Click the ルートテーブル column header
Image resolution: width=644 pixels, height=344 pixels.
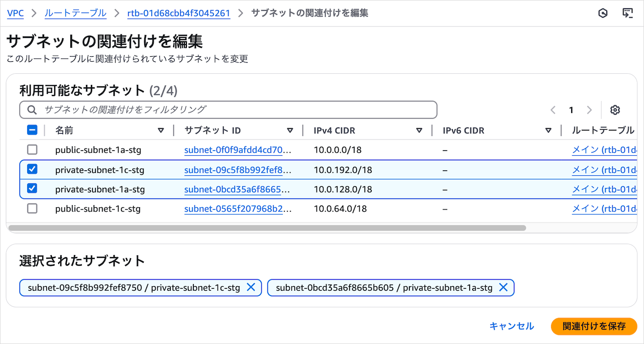603,131
